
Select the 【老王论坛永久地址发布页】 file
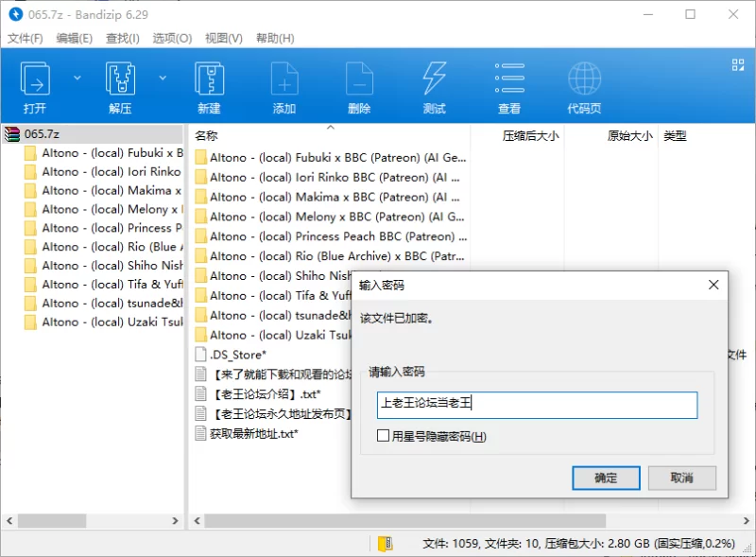point(273,414)
